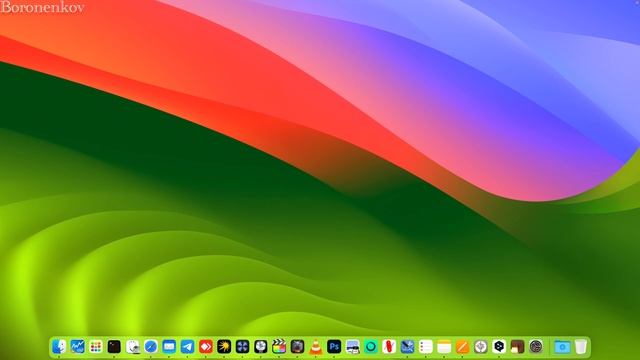Launch VLC media player cone
The image size is (640, 360).
[x=316, y=347]
